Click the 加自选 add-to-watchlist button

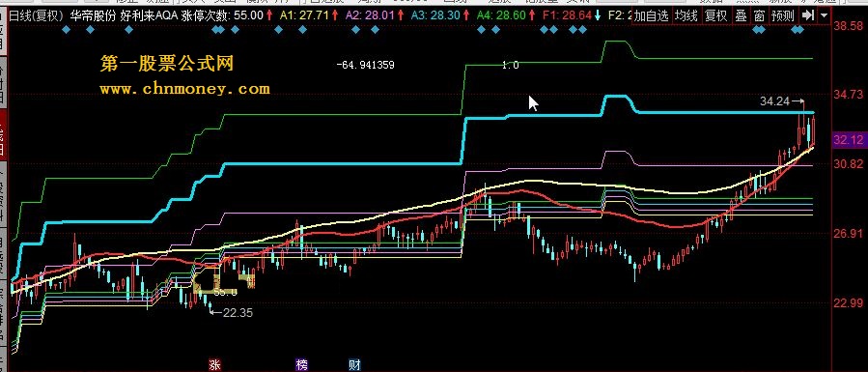pos(651,15)
